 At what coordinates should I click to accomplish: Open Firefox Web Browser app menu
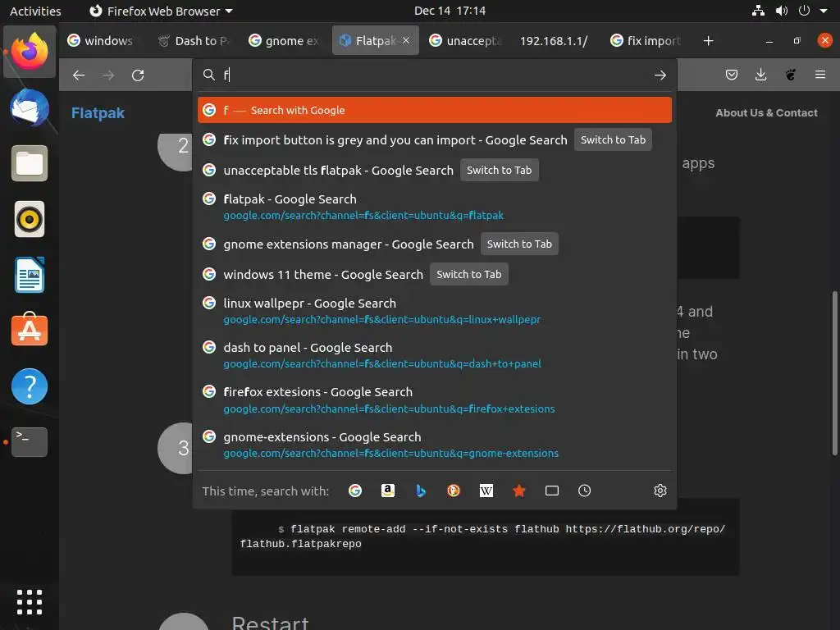161,11
